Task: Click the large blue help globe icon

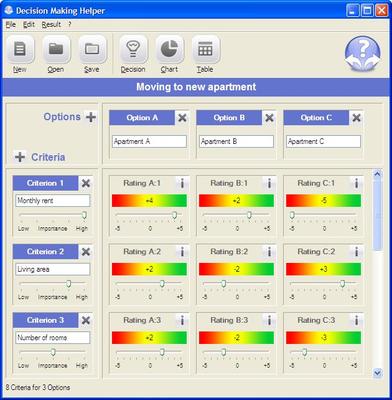Action: pos(363,54)
